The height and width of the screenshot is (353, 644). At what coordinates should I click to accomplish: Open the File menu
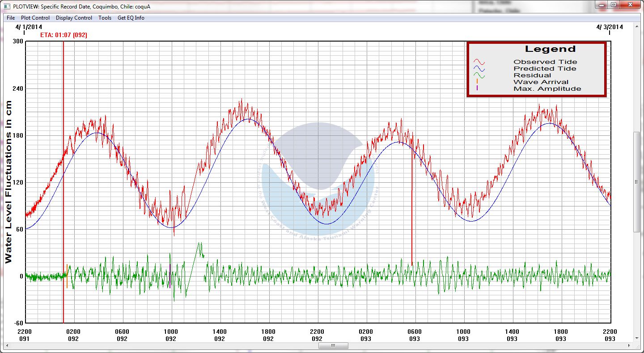pos(11,18)
